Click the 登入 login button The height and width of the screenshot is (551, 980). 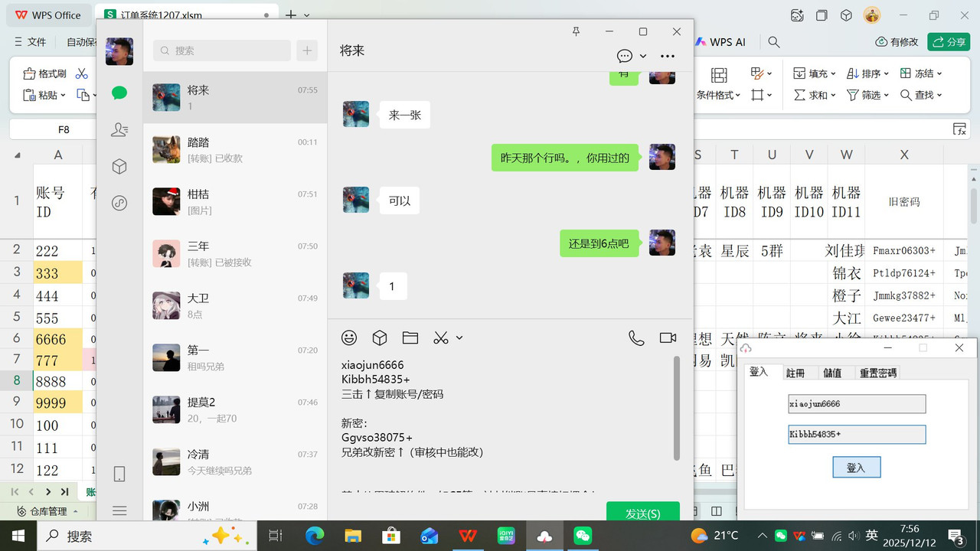(x=856, y=467)
